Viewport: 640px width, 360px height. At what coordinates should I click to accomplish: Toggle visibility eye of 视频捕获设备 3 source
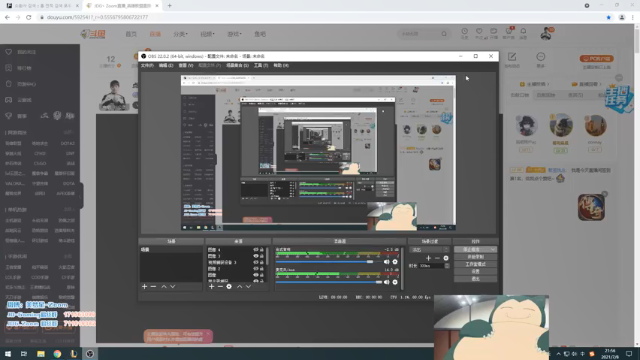[x=256, y=262]
